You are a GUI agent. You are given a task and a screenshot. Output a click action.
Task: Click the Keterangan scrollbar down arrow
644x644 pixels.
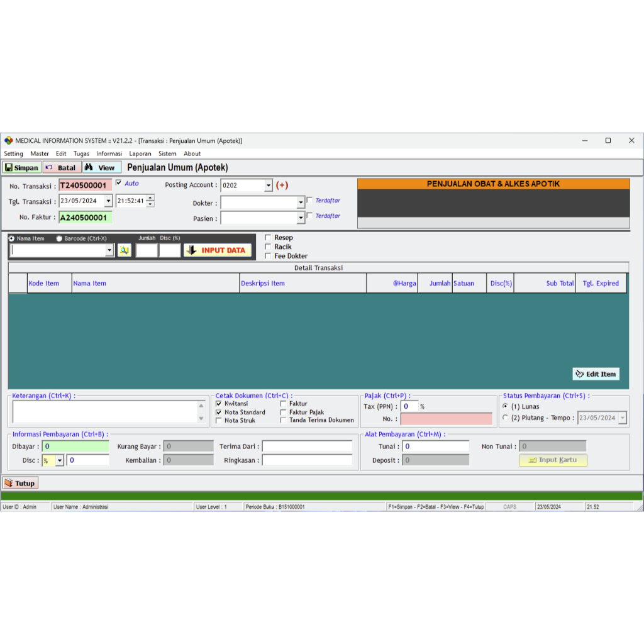201,418
